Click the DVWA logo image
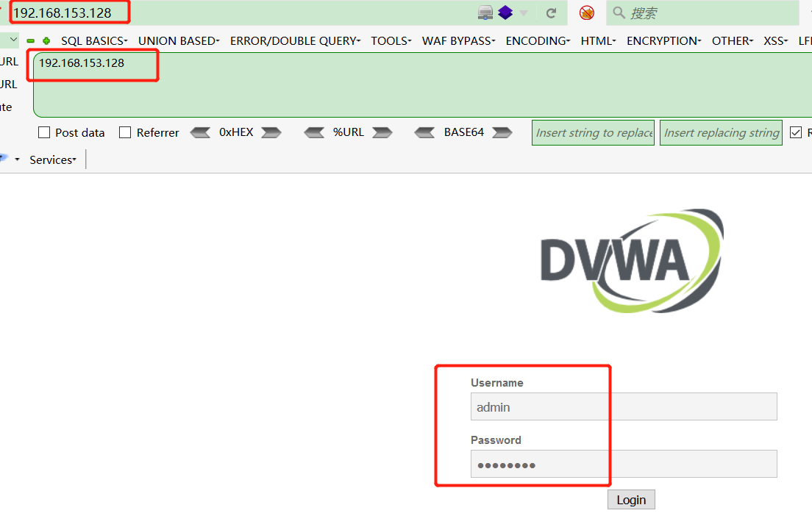Image resolution: width=812 pixels, height=527 pixels. [x=632, y=260]
